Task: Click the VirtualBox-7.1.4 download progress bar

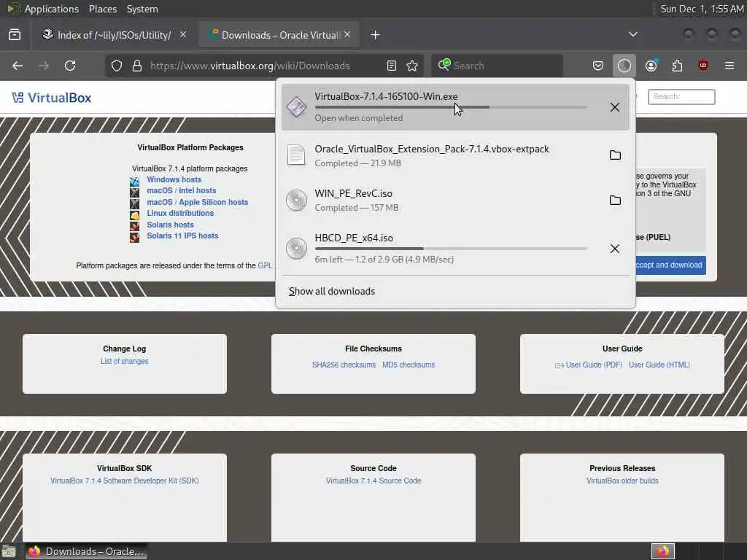Action: 451,108
